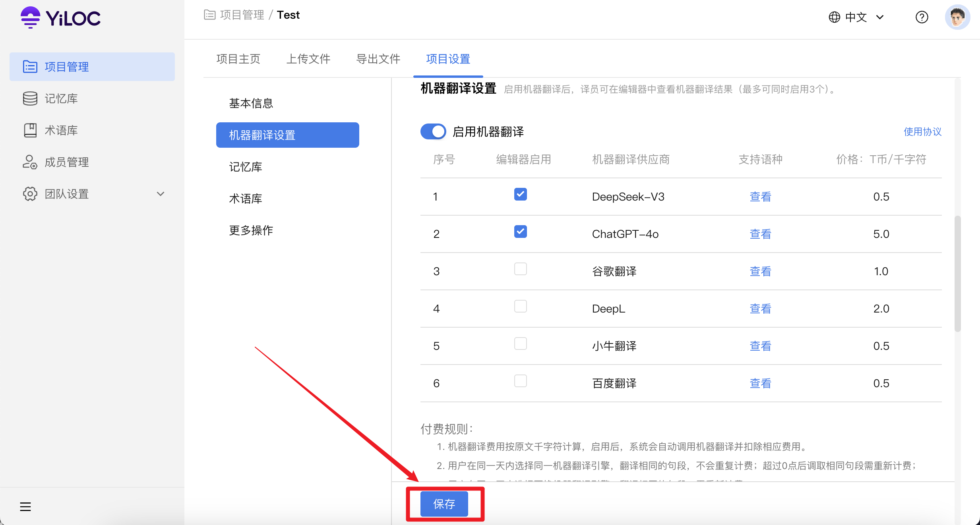980x525 pixels.
Task: Click the 编辑器启用 column header
Action: click(x=524, y=159)
